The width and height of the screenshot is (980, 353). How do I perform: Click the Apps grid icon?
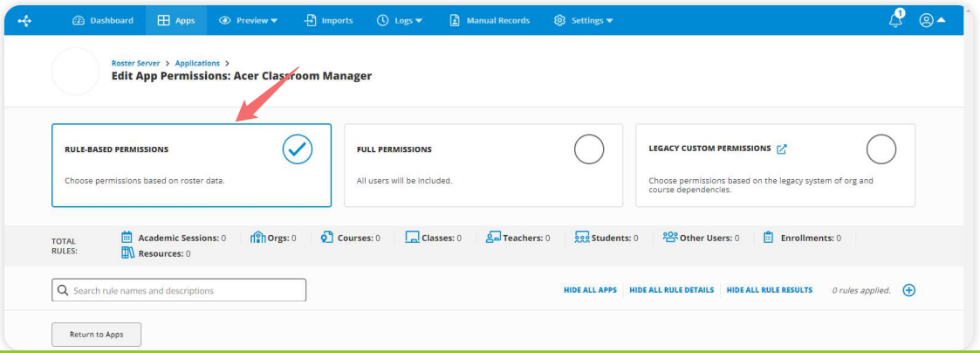164,21
